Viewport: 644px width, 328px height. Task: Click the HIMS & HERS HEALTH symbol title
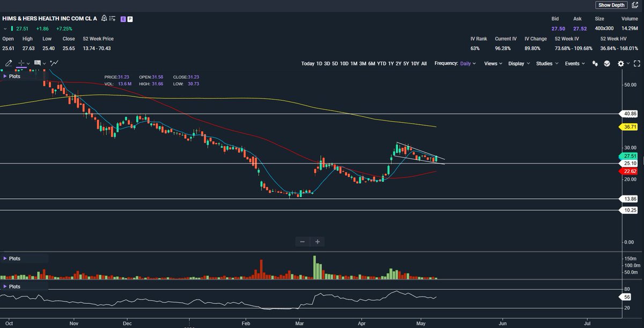pyautogui.click(x=49, y=18)
